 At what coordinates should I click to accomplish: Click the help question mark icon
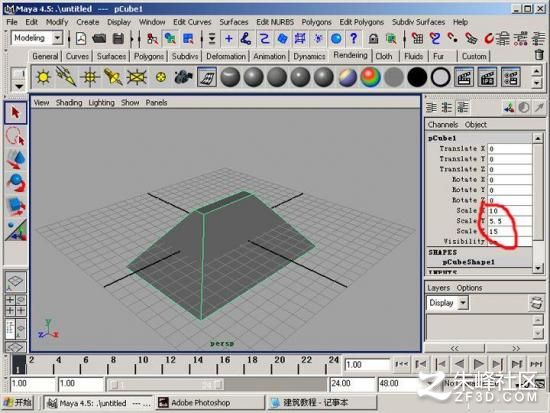354,38
